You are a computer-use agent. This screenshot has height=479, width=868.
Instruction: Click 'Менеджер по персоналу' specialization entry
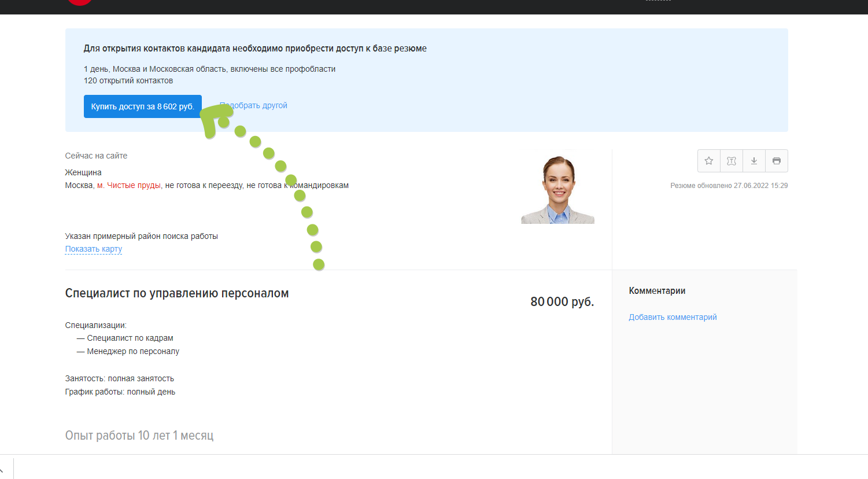pos(133,351)
